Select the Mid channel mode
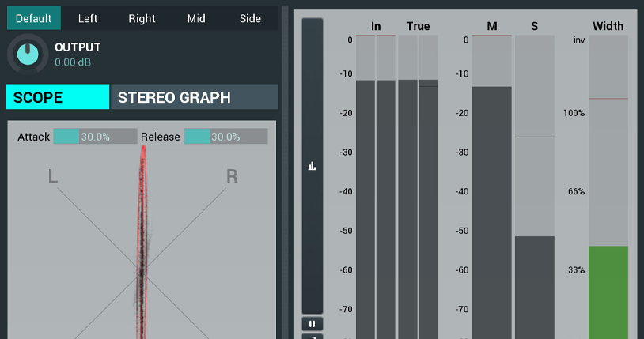This screenshot has height=339, width=644. (196, 18)
